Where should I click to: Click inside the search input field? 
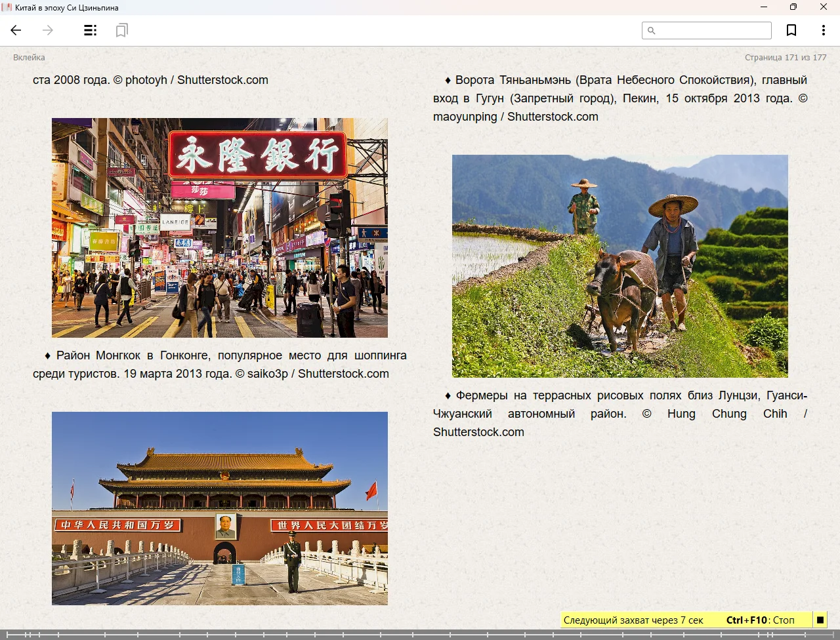point(713,31)
